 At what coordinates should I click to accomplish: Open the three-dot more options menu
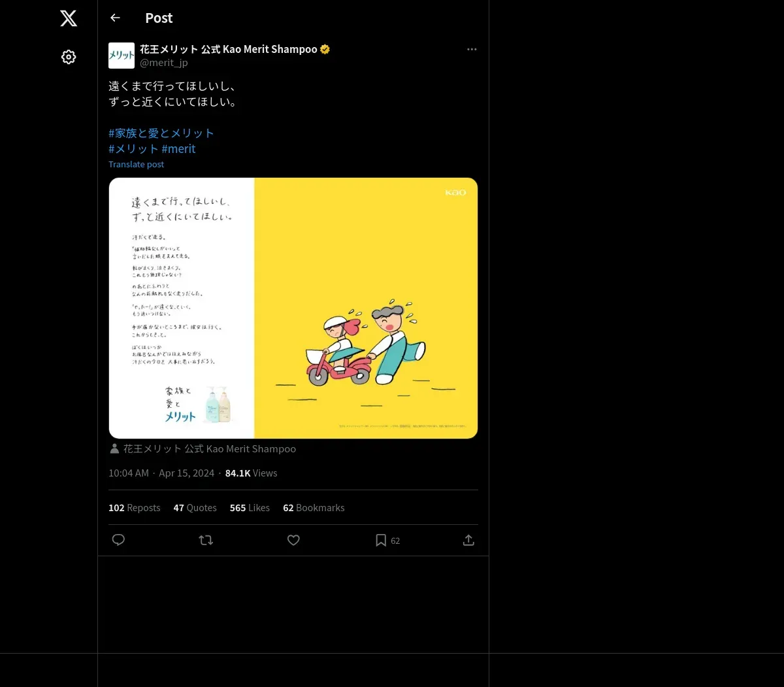tap(472, 50)
